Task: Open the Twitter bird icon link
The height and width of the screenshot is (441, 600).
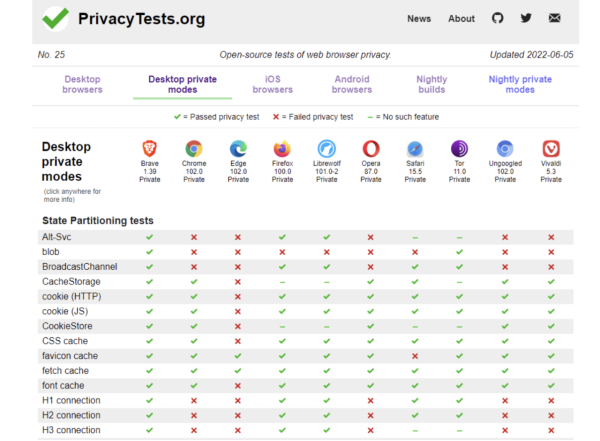Action: [x=526, y=18]
